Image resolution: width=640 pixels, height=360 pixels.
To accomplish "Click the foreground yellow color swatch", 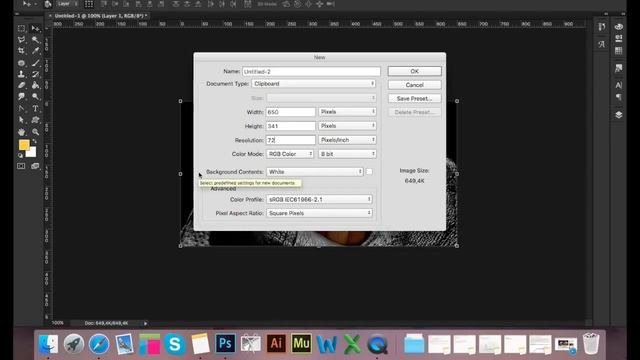I will (24, 145).
